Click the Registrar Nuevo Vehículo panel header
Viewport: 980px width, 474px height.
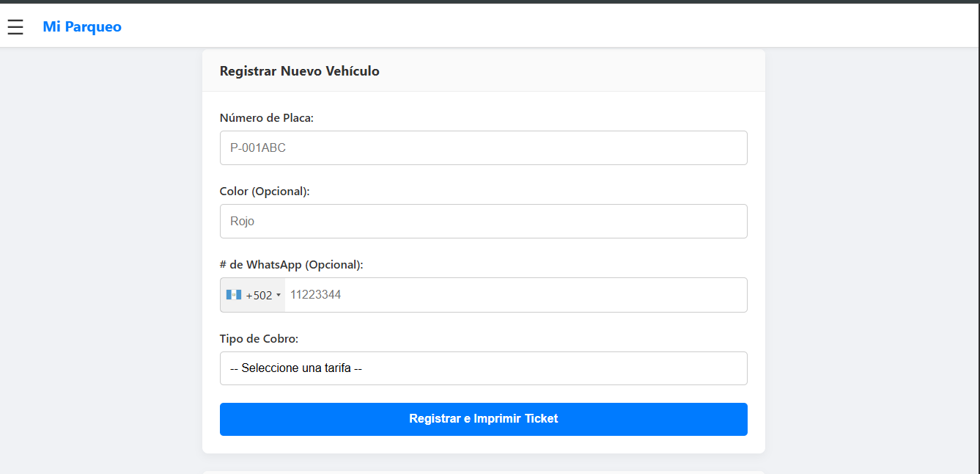click(x=299, y=70)
